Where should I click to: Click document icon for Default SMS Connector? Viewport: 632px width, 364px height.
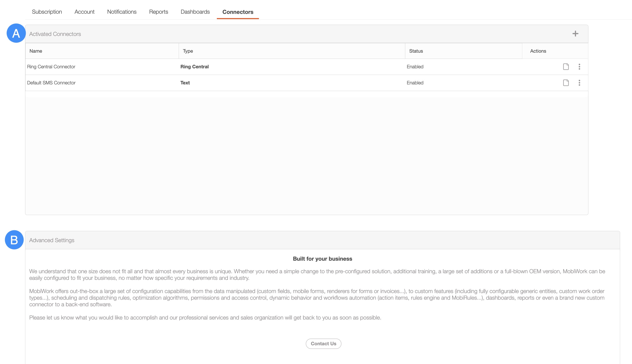[566, 83]
